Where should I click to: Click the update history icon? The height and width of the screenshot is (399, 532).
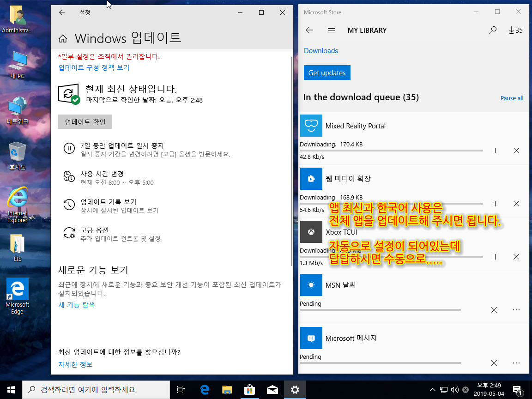(x=69, y=205)
